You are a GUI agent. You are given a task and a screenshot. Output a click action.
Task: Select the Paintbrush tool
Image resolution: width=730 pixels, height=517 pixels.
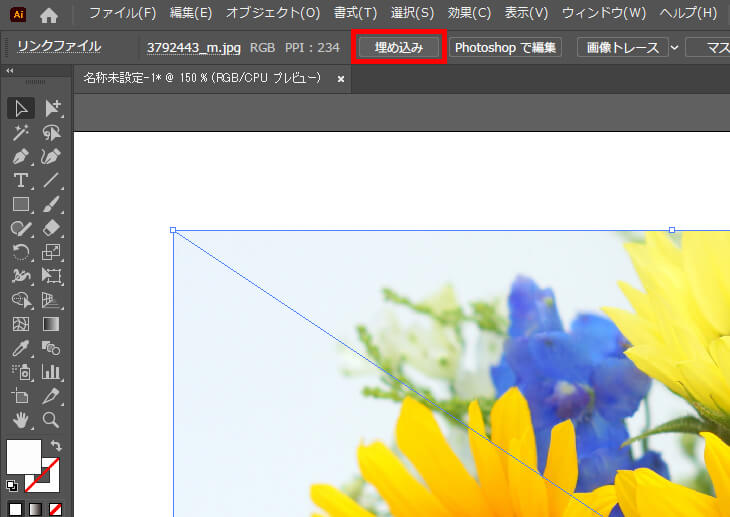pyautogui.click(x=52, y=204)
